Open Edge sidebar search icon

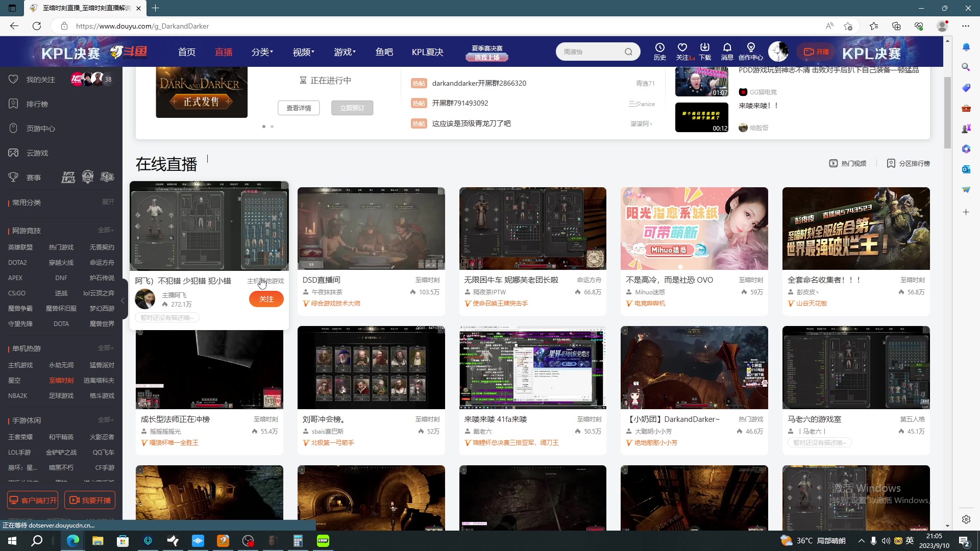pos(966,67)
